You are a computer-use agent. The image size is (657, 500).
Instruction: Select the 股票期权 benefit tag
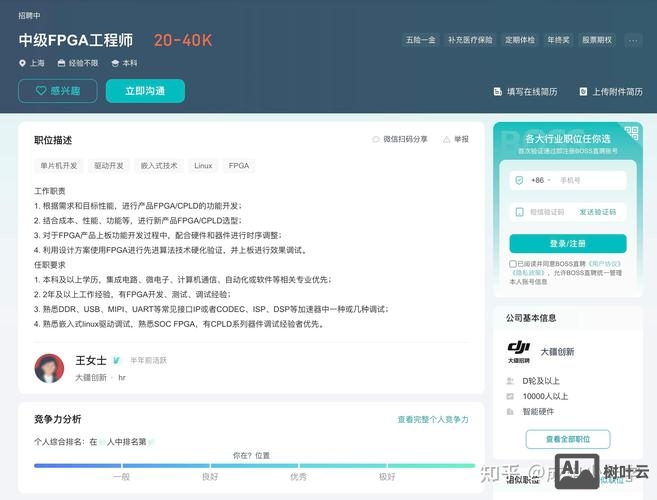pyautogui.click(x=597, y=40)
